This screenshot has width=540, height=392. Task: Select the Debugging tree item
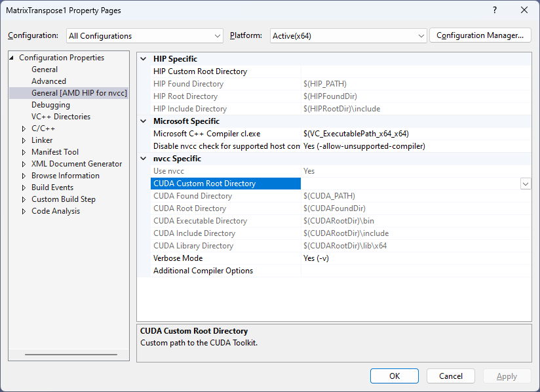pyautogui.click(x=50, y=105)
